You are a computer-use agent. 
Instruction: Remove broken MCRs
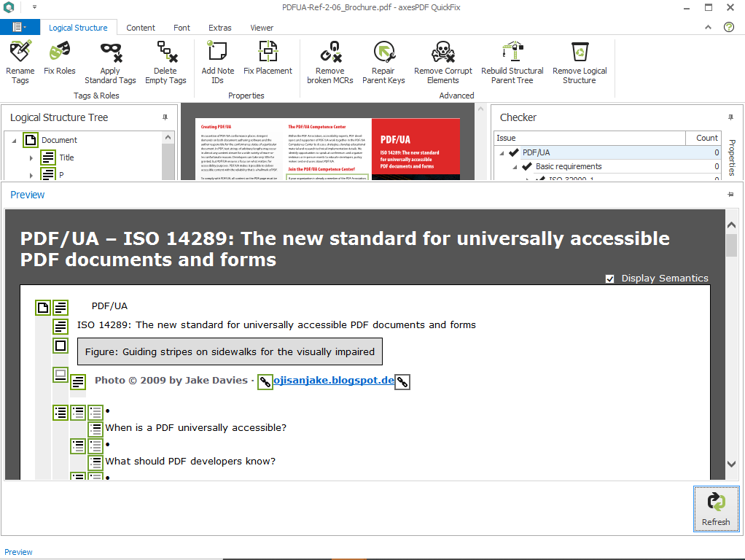click(330, 63)
